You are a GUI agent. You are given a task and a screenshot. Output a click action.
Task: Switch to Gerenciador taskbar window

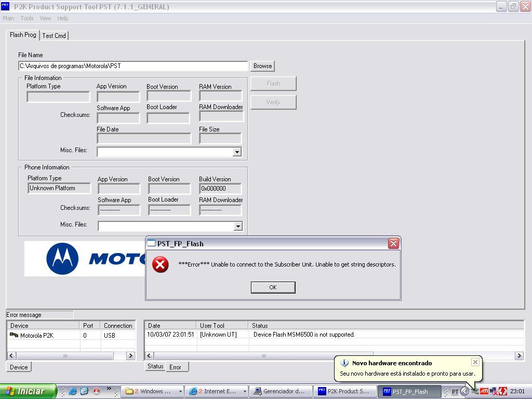click(281, 391)
